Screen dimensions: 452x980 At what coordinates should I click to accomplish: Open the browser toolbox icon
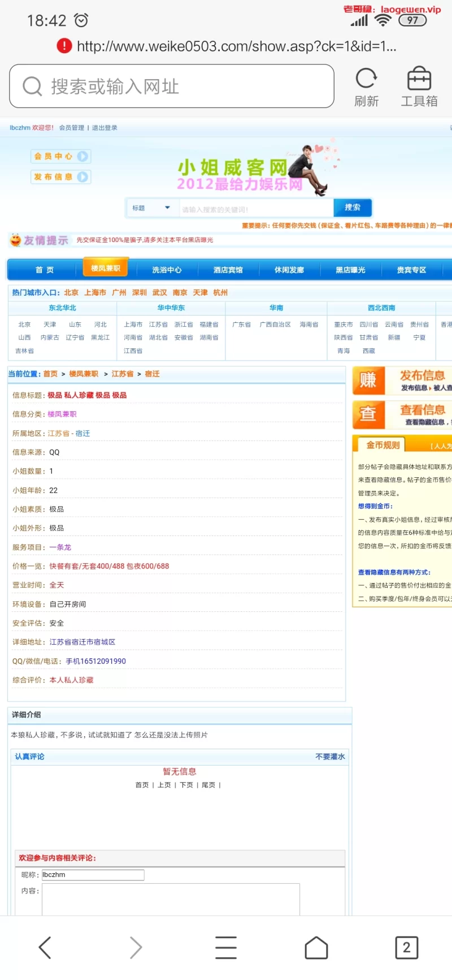pos(419,79)
